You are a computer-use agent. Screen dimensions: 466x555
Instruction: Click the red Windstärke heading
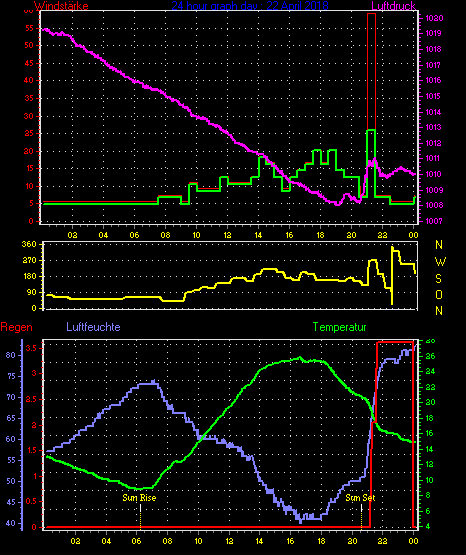pos(61,6)
